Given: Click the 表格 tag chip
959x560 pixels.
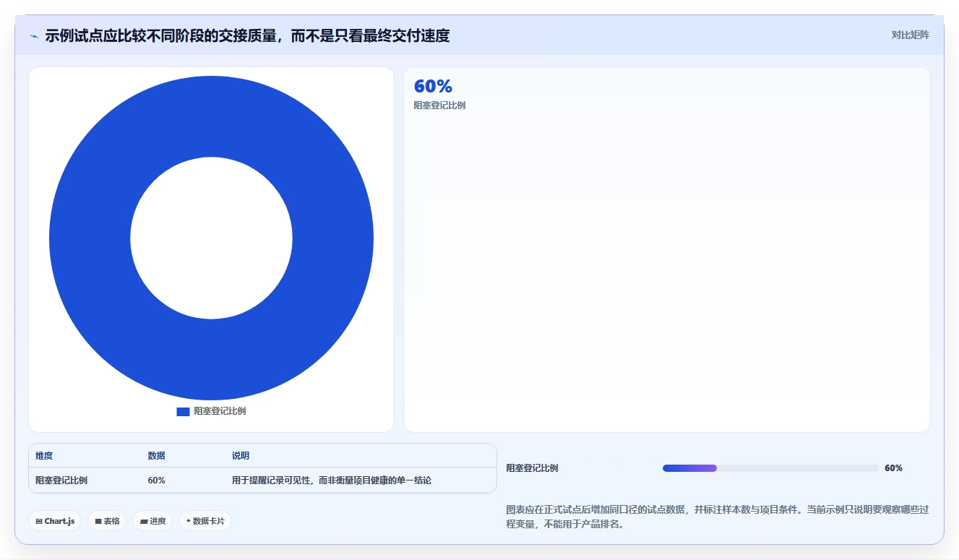Looking at the screenshot, I should (x=107, y=521).
